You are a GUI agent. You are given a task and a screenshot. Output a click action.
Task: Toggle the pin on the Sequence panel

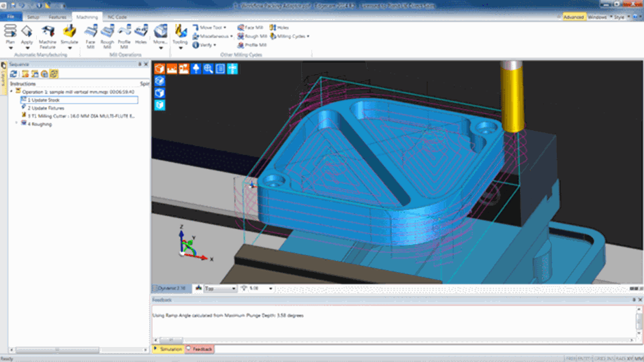coord(139,64)
